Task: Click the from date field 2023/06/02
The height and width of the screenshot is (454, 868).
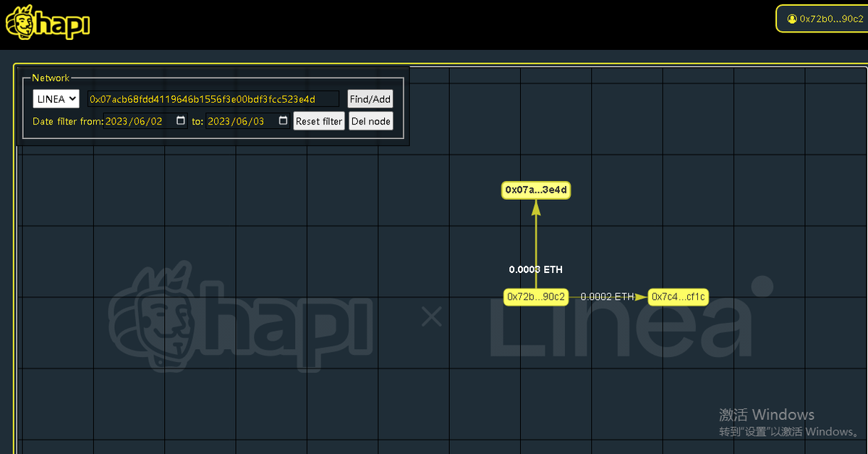Action: (146, 121)
